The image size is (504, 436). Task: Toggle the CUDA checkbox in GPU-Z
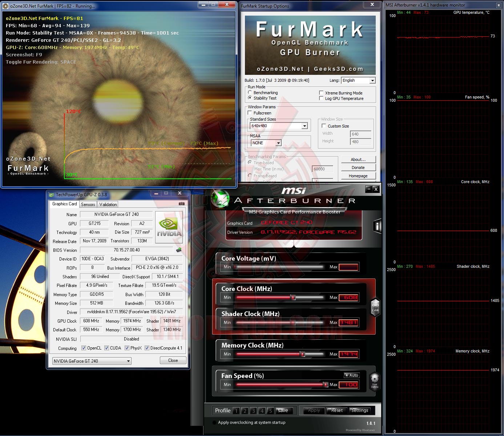[107, 348]
